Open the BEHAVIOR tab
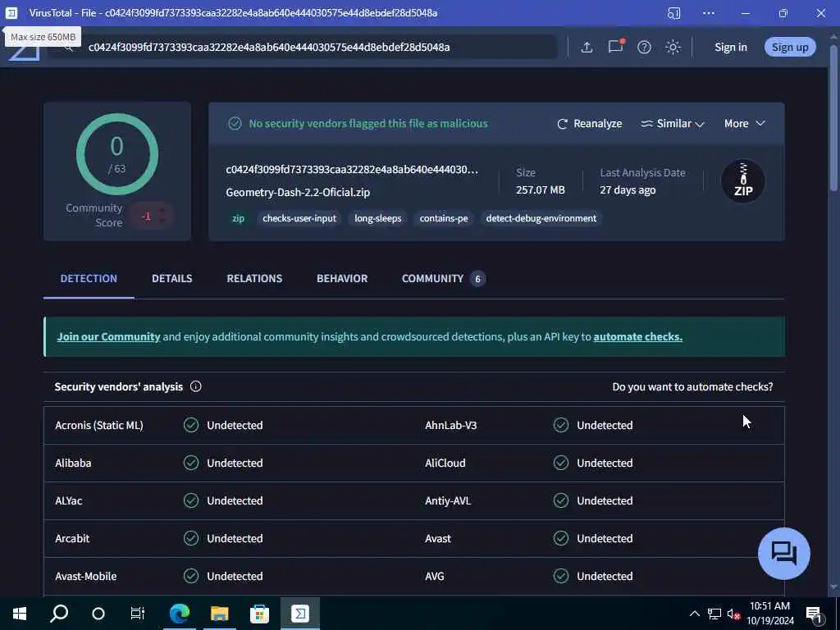The width and height of the screenshot is (840, 630). 342,279
